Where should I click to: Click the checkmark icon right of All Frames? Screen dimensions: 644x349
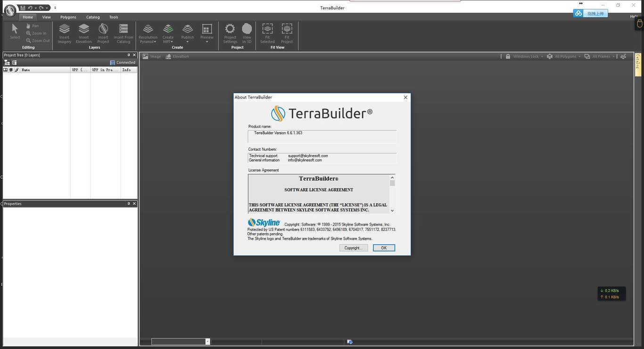[623, 57]
